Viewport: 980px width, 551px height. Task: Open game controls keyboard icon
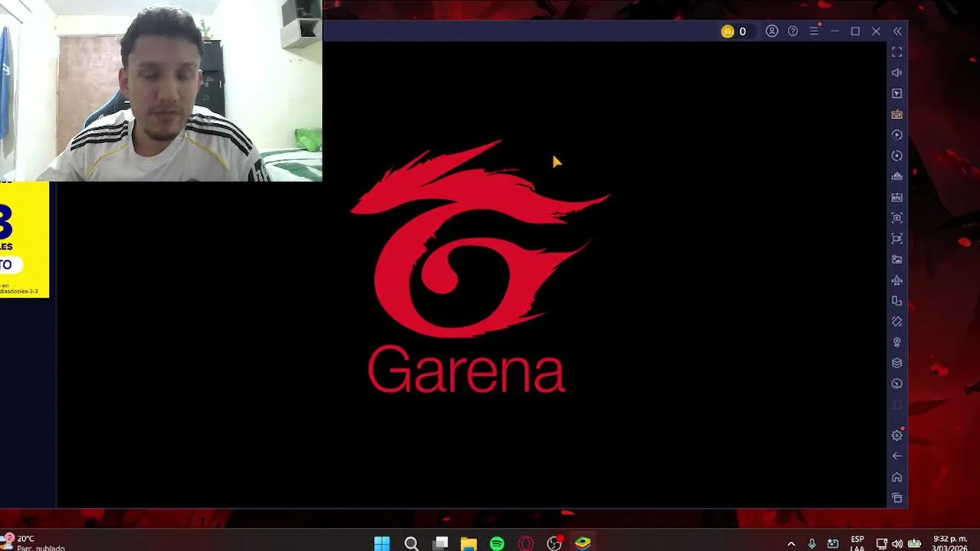tap(897, 114)
